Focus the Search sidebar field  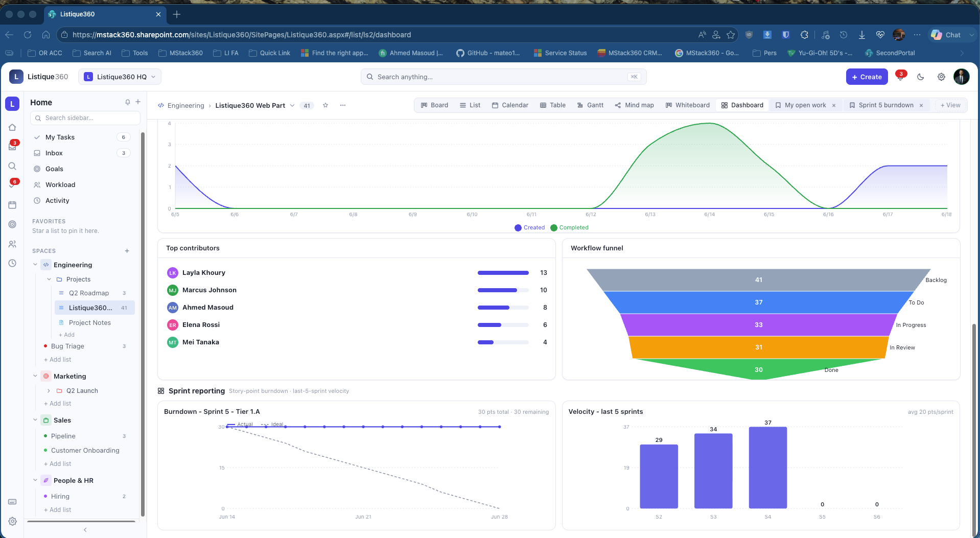pyautogui.click(x=85, y=118)
